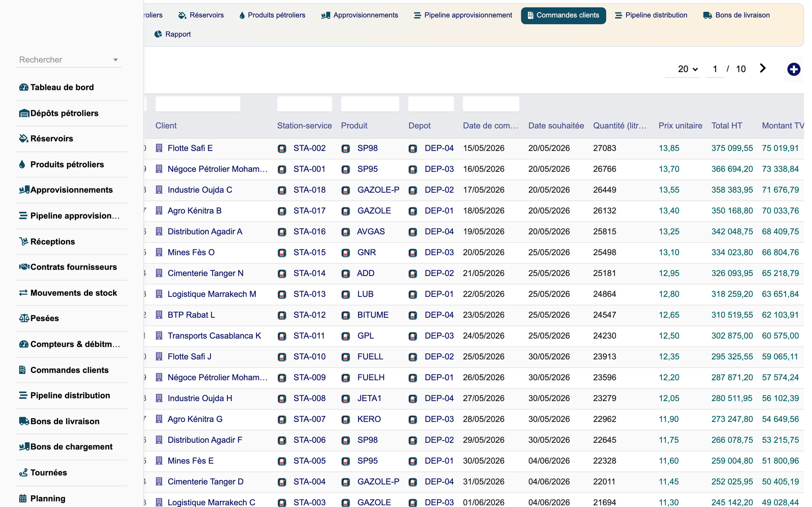Select the order date 27/05/2026
Viewport: 812px width, 507px height.
pos(484,398)
